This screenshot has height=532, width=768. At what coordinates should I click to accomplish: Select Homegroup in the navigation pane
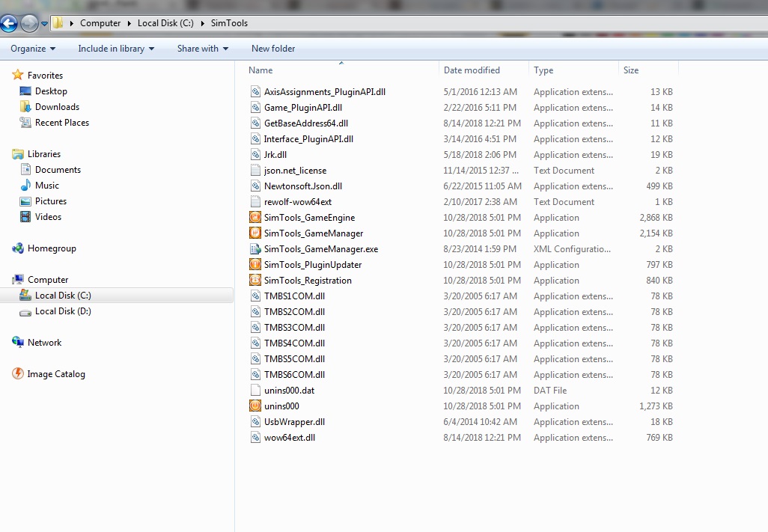tap(52, 248)
